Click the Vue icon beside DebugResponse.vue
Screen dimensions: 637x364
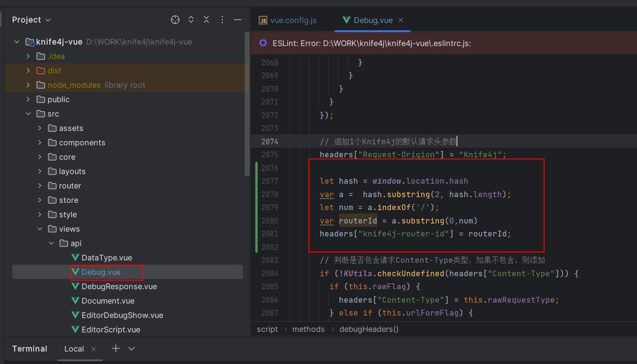click(75, 286)
